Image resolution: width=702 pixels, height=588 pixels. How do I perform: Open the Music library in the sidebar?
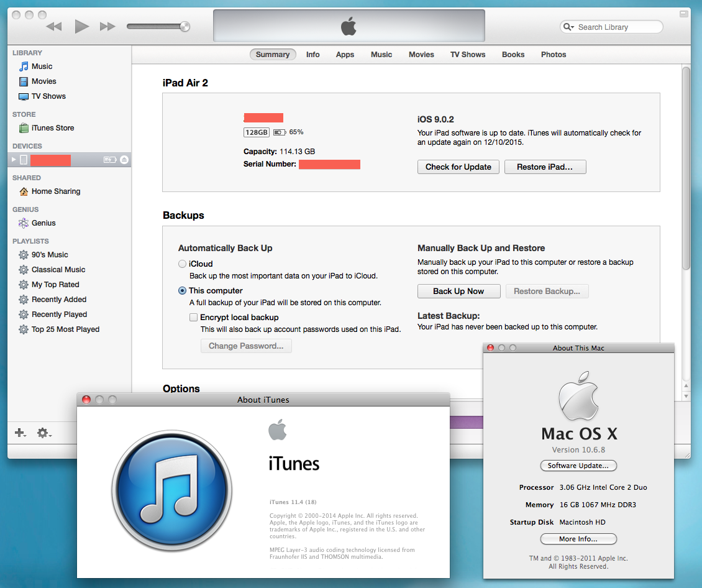pos(42,66)
